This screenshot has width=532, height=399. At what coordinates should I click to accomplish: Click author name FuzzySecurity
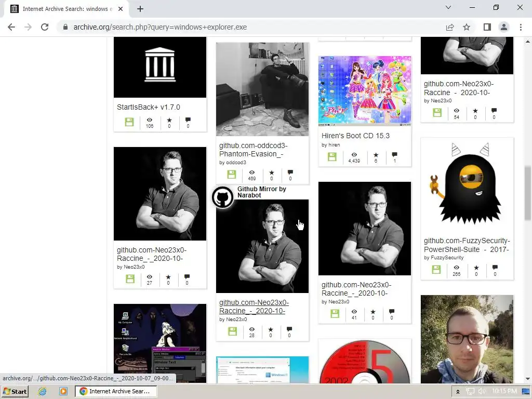(447, 258)
